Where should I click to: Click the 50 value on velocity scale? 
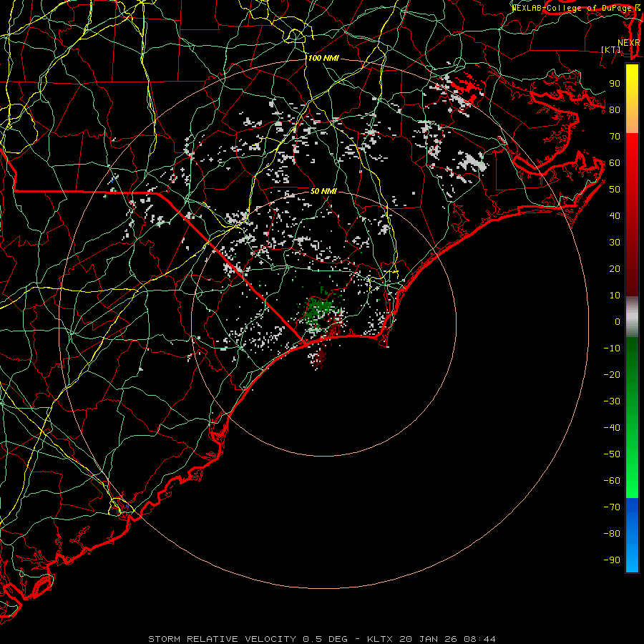point(615,190)
